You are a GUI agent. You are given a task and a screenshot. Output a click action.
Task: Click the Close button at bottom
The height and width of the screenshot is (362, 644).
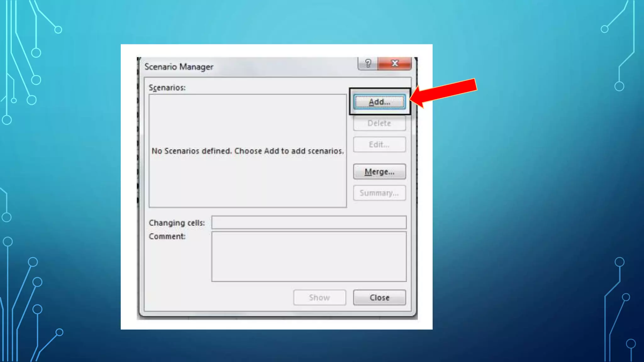pos(379,298)
